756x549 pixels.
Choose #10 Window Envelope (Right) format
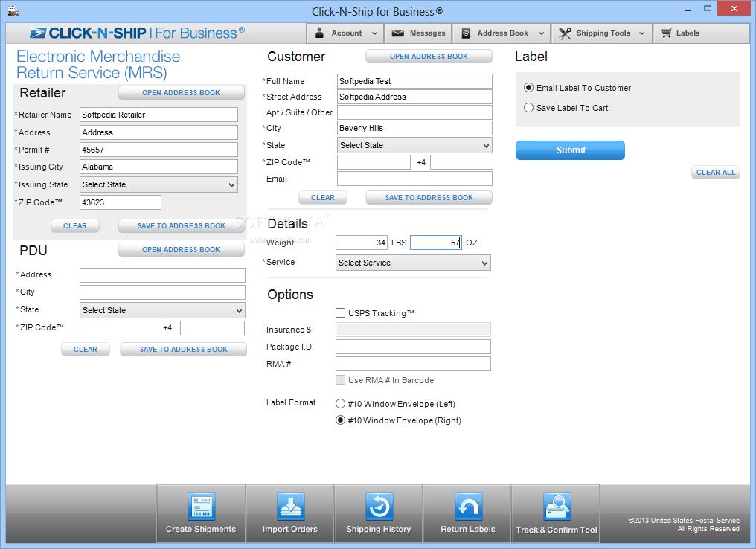click(340, 420)
